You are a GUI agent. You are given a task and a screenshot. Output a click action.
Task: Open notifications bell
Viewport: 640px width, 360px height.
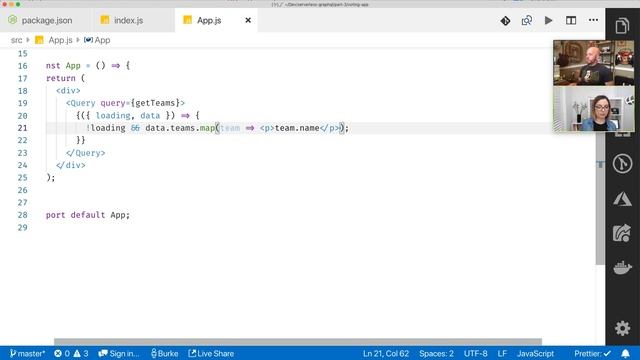(625, 353)
